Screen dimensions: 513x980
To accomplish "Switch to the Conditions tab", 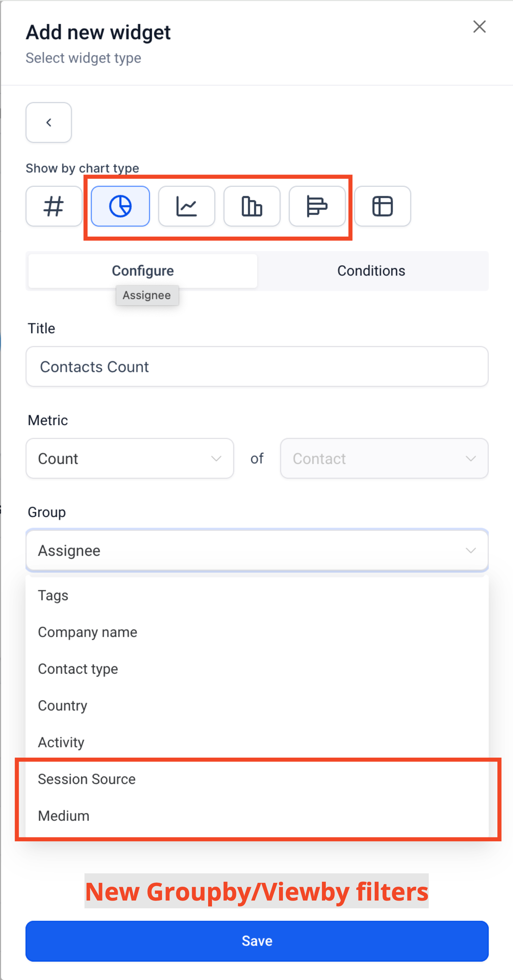I will click(x=371, y=271).
